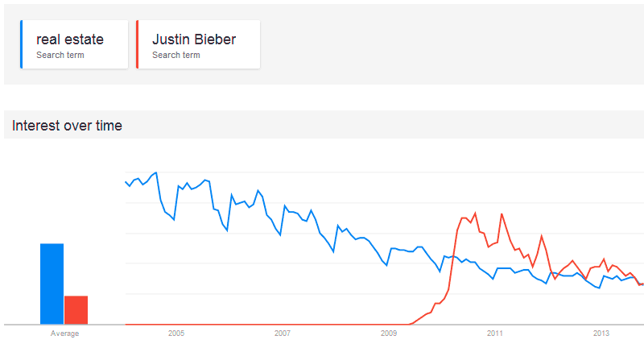Viewport: 644px width, 344px height.
Task: Select the 2007 year label on the axis
Action: [283, 333]
